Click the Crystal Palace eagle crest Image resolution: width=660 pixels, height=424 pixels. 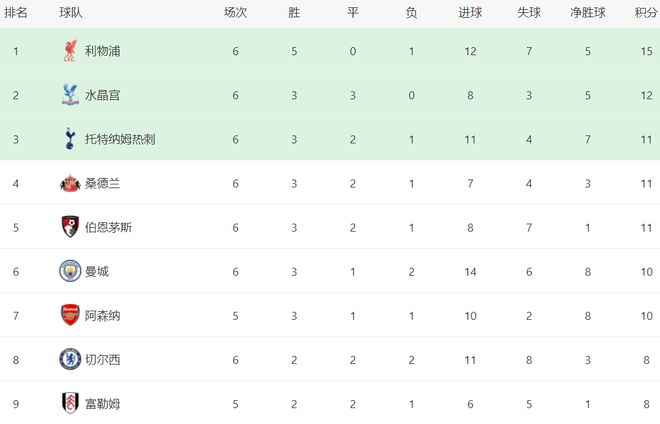69,95
